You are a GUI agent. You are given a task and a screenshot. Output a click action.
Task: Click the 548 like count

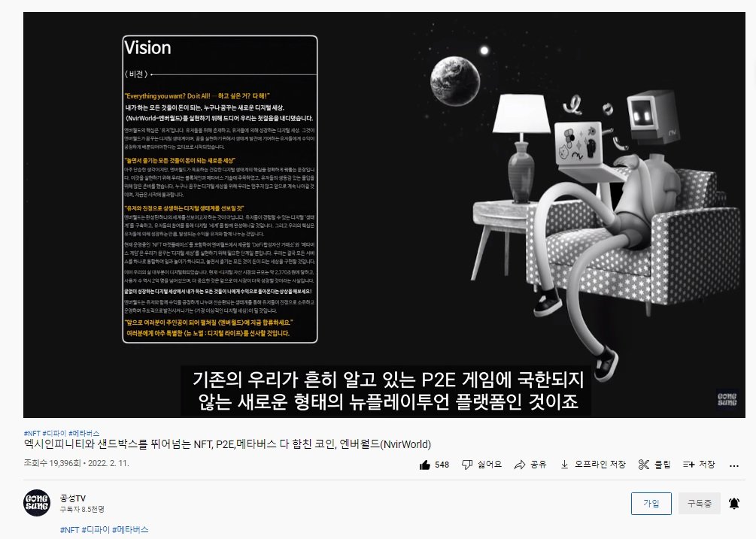point(442,465)
